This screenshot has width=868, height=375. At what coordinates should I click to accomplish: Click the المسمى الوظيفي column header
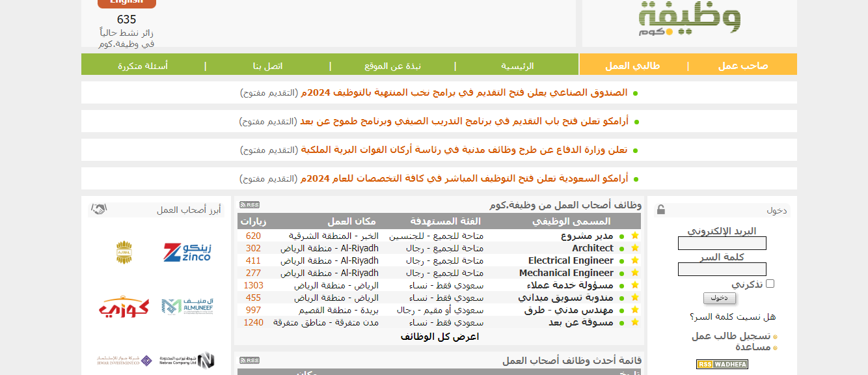[x=571, y=221]
